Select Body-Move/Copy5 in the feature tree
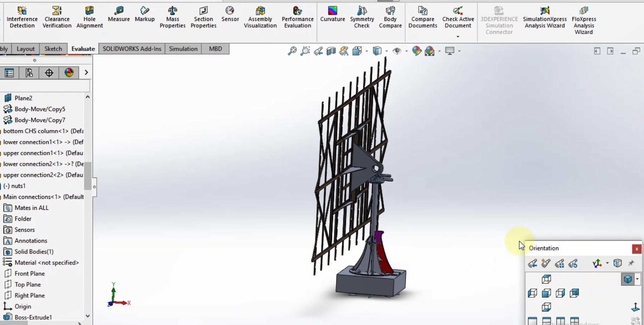 coord(40,109)
